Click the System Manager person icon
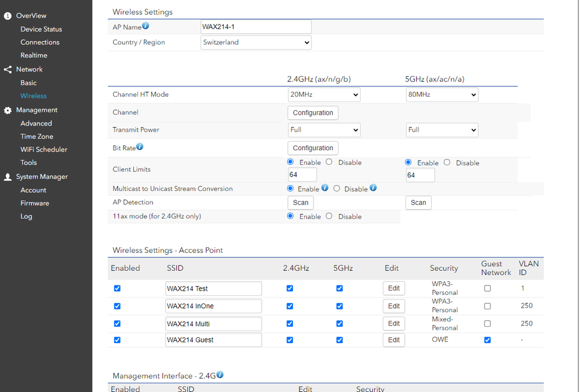Viewport: 582px width, 392px height. point(6,176)
